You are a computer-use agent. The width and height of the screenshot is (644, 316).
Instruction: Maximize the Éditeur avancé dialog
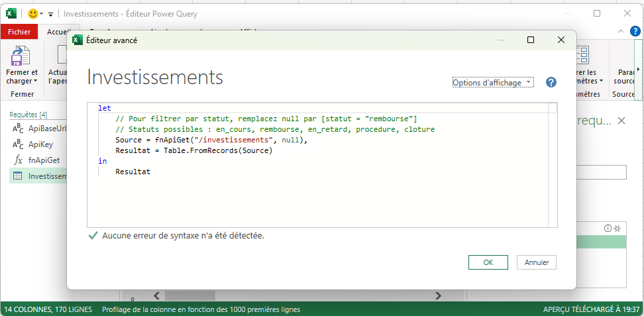530,40
